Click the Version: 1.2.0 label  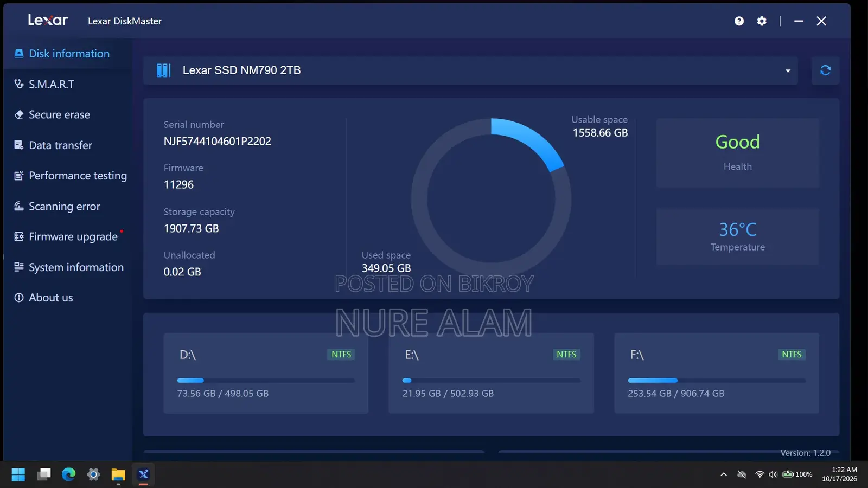[x=806, y=453]
